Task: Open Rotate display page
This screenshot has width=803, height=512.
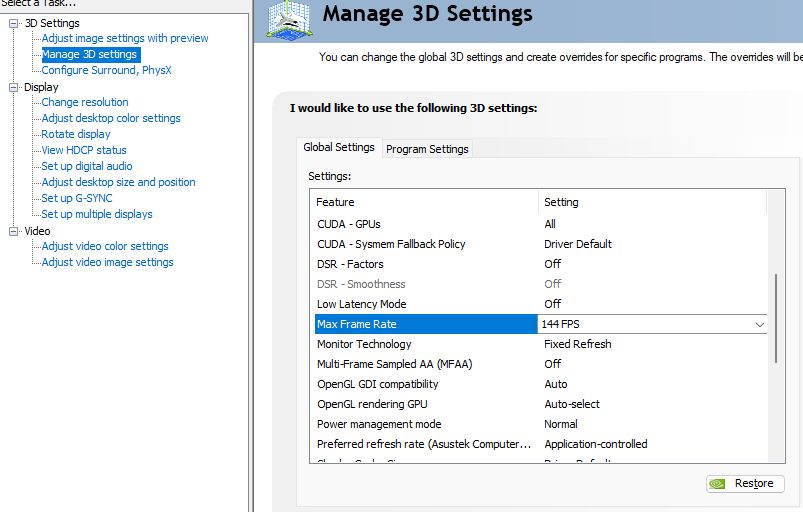Action: tap(76, 134)
